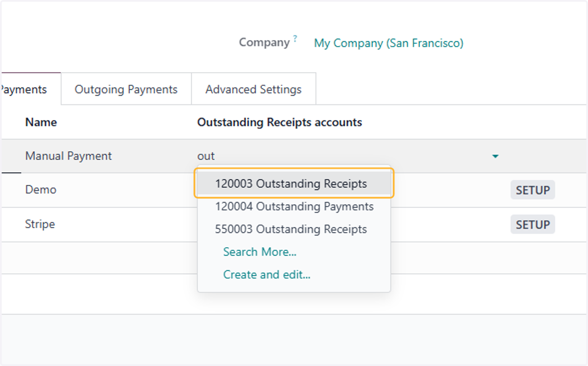Click the Name column header

tap(41, 122)
